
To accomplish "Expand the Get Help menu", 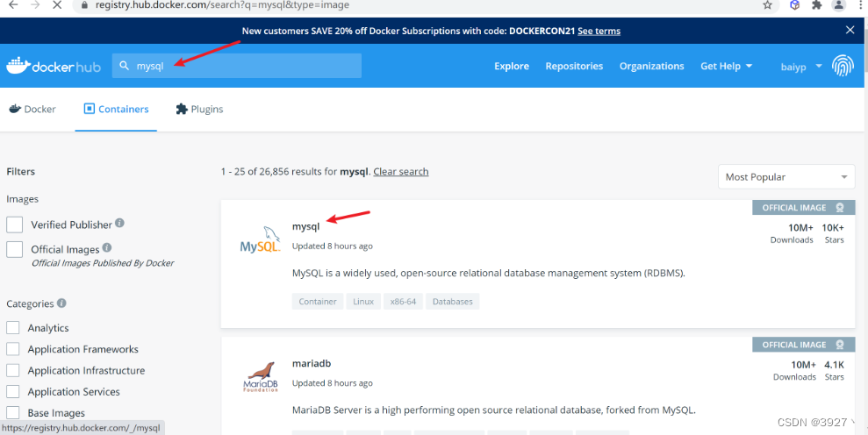I will point(727,66).
